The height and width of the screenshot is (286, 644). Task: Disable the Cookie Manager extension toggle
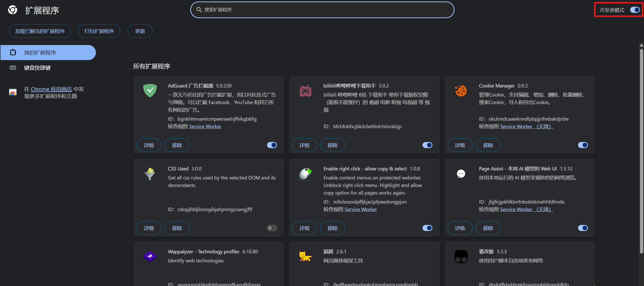tap(582, 145)
